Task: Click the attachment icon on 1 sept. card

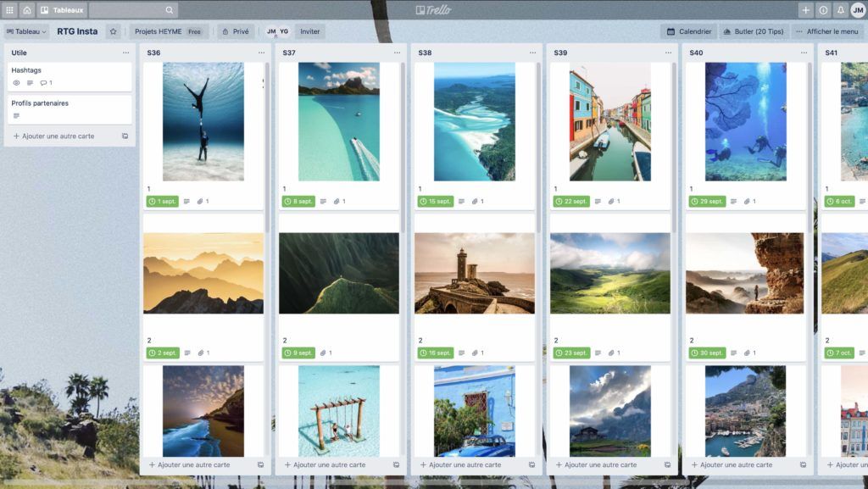Action: [x=200, y=202]
